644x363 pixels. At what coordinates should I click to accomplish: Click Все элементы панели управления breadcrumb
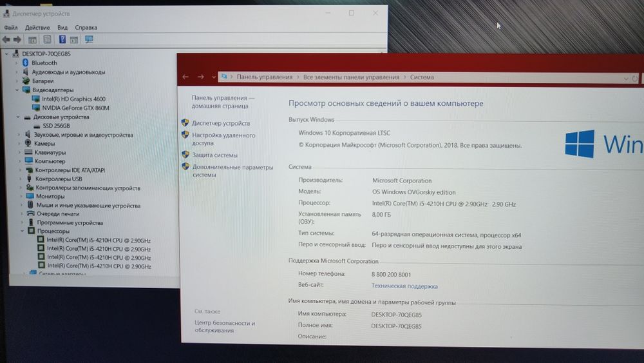click(x=351, y=77)
